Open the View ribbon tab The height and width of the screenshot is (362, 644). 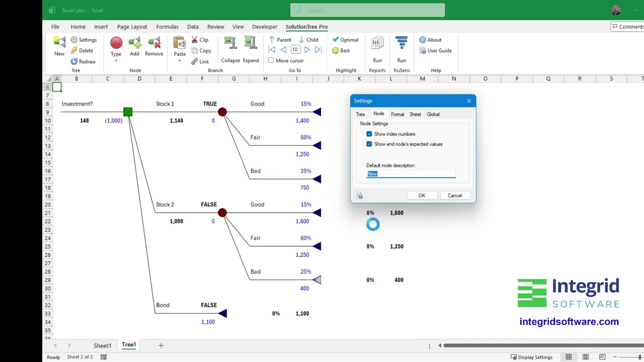[238, 27]
